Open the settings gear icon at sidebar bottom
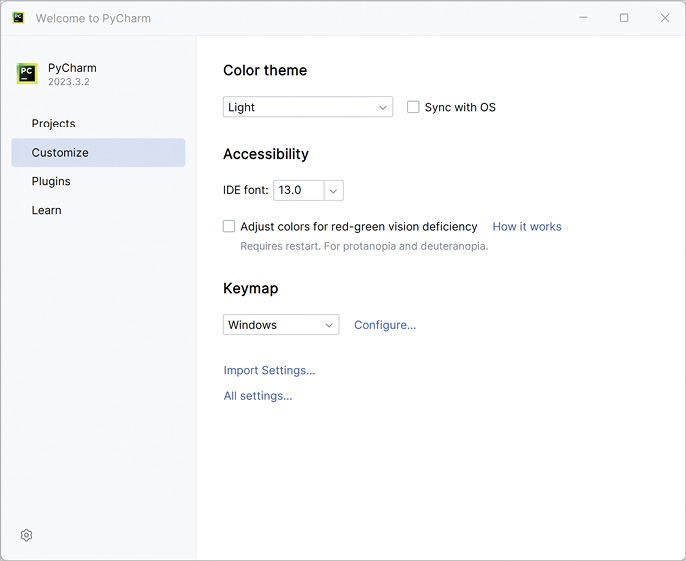Screen dimensions: 686x561 point(26,535)
